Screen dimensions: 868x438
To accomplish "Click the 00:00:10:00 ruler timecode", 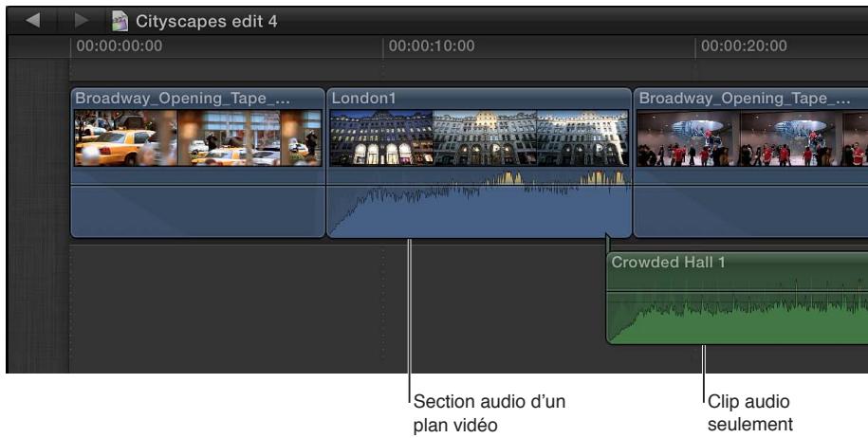I will coord(432,46).
